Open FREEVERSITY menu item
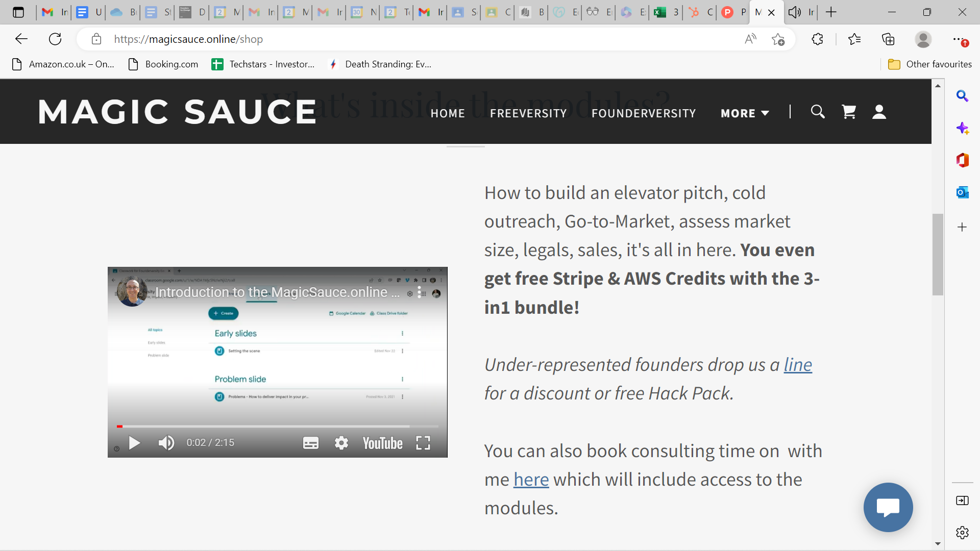Screen dimensions: 980x551 (x=528, y=113)
